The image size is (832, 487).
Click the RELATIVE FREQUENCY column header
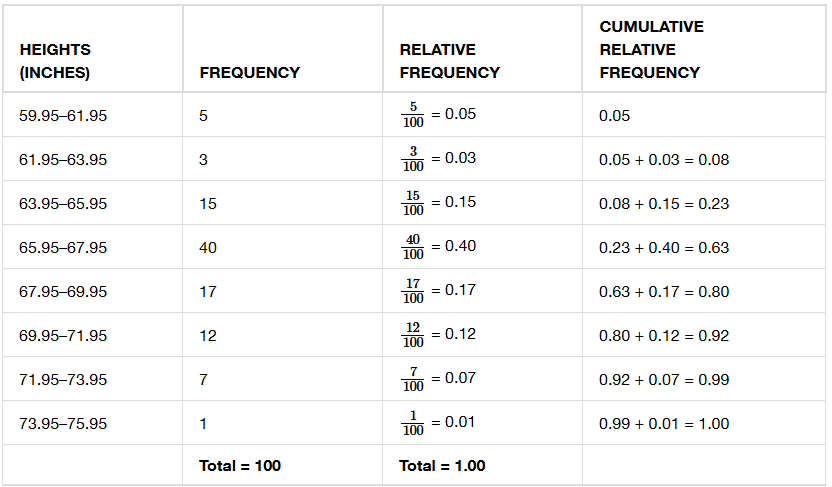pos(449,61)
